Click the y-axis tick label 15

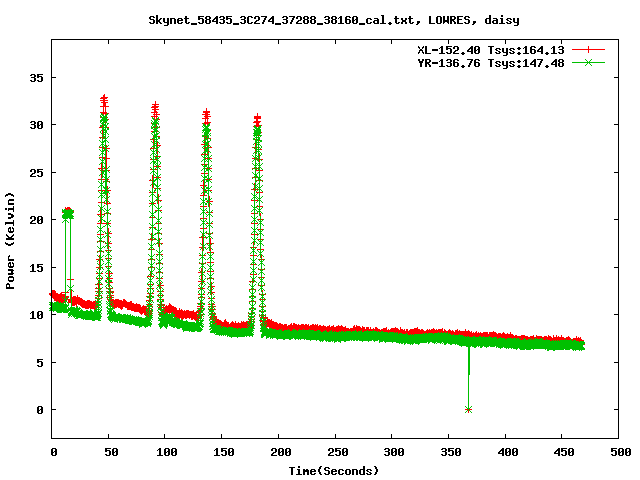point(36,268)
